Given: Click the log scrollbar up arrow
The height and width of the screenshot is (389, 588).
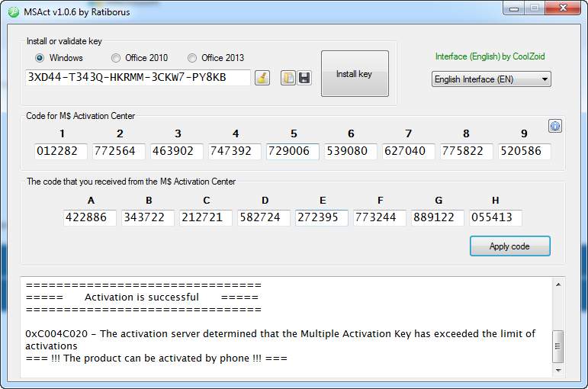Looking at the screenshot, I should click(x=558, y=285).
